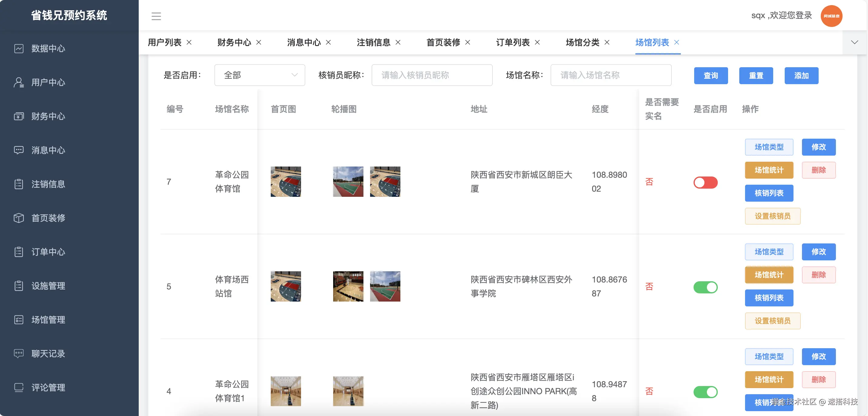Disable the 体育场西站馆 enable switch
Image resolution: width=868 pixels, height=416 pixels.
(x=706, y=287)
